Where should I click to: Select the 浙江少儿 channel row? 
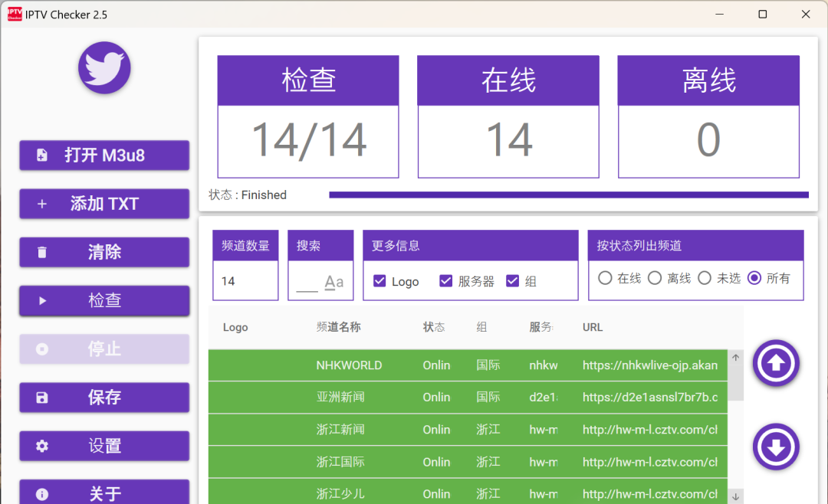(x=468, y=492)
